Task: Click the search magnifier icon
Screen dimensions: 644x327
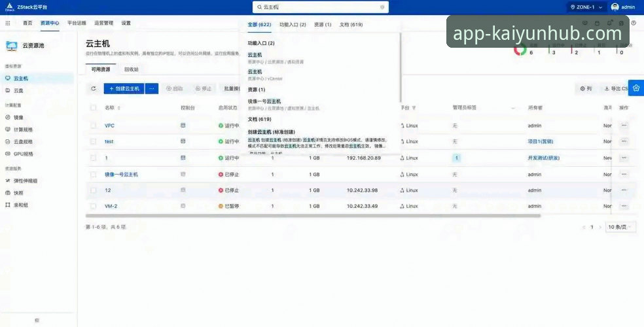Action: [x=259, y=7]
